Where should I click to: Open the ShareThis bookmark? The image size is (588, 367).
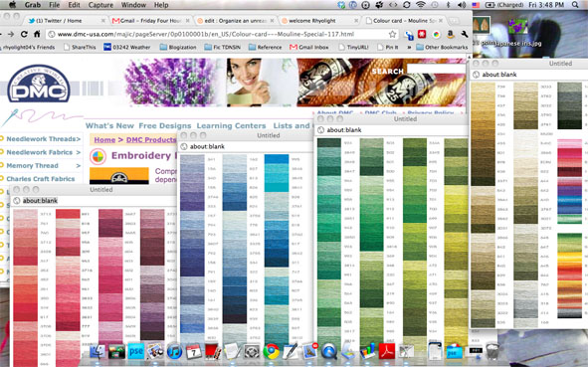click(x=80, y=47)
